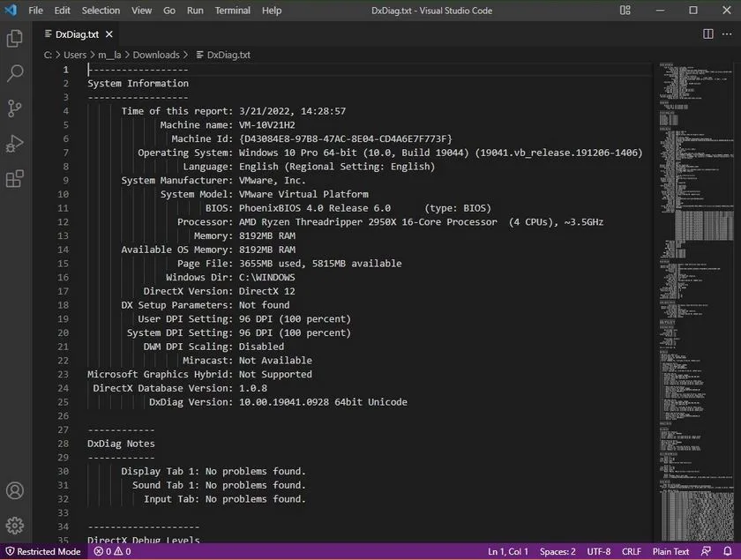Click 'Display Tab 1' line text
741x560 pixels.
[x=213, y=471]
